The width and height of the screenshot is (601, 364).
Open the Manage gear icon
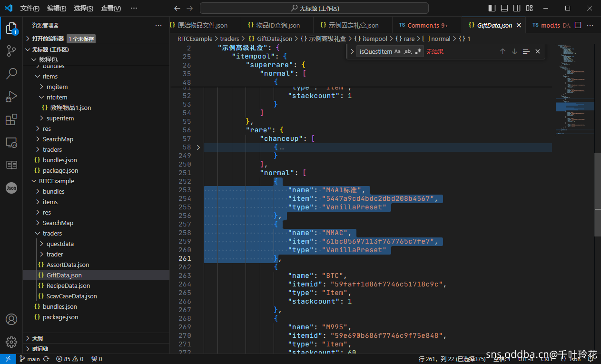(11, 342)
